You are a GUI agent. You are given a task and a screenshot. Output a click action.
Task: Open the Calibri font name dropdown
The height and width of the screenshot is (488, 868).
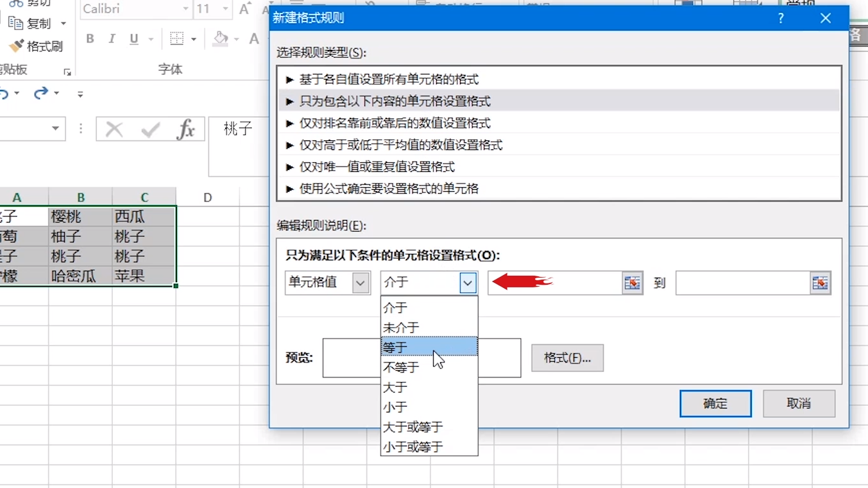(x=185, y=9)
